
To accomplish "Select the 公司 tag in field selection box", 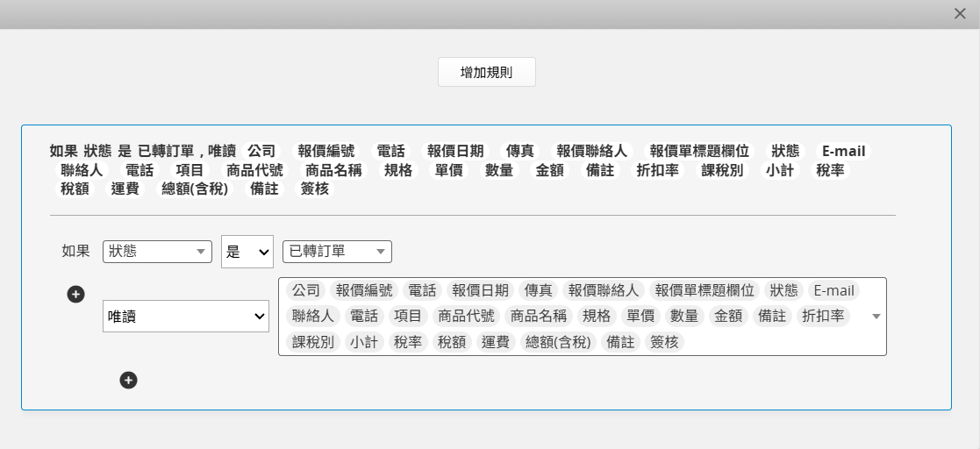I will (306, 290).
